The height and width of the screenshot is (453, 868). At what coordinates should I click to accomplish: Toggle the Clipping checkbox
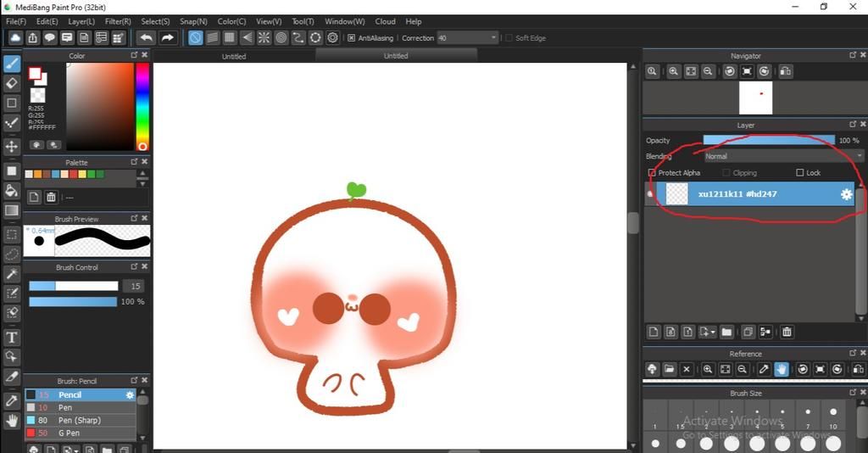(x=726, y=173)
